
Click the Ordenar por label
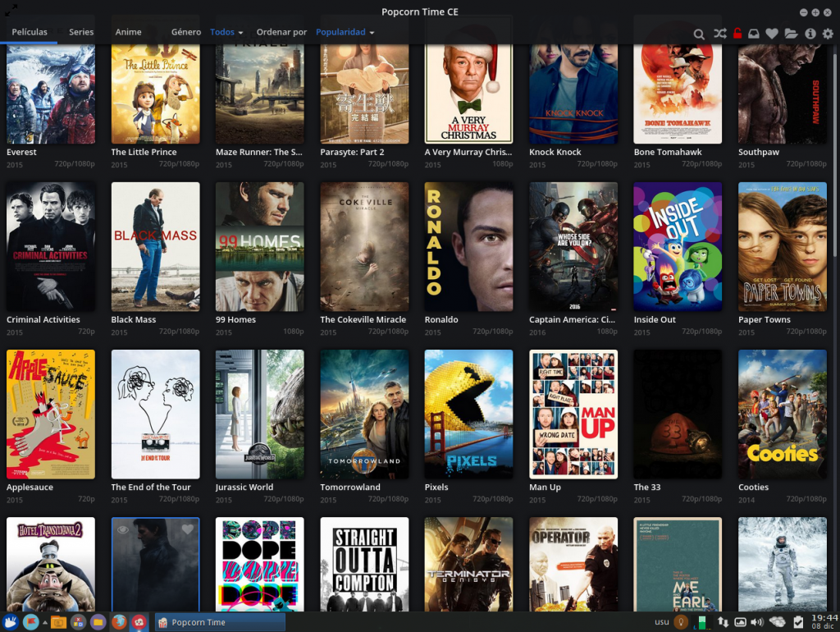pyautogui.click(x=281, y=32)
